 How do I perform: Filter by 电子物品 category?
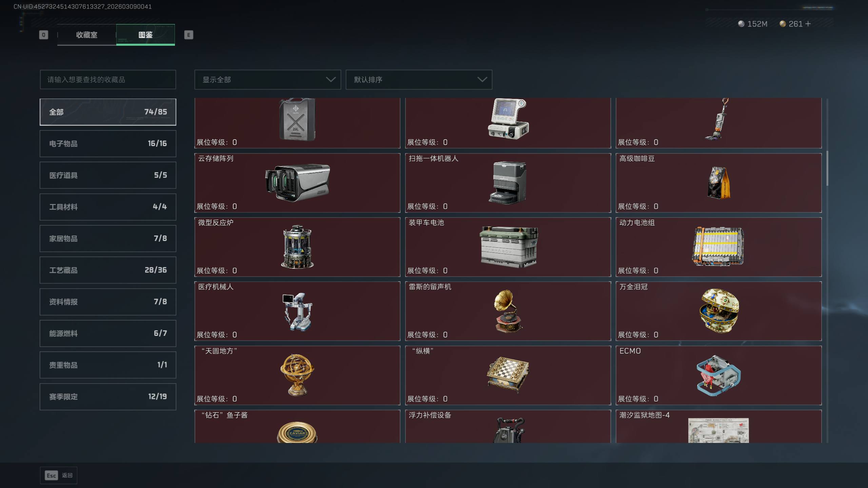point(108,143)
